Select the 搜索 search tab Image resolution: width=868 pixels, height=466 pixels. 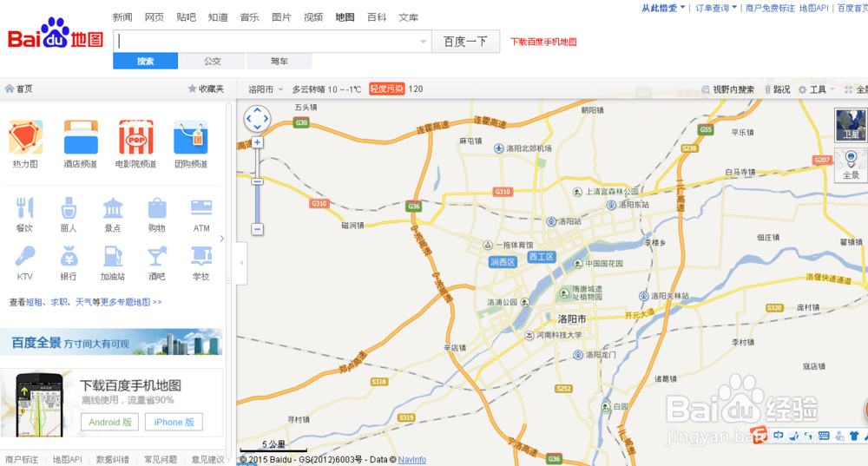tap(146, 61)
